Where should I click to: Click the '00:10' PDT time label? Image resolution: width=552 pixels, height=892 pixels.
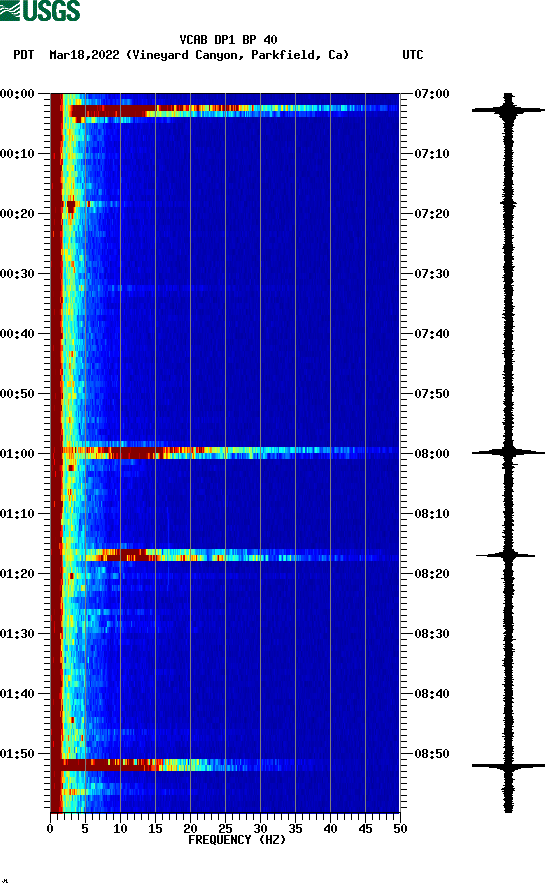click(18, 154)
